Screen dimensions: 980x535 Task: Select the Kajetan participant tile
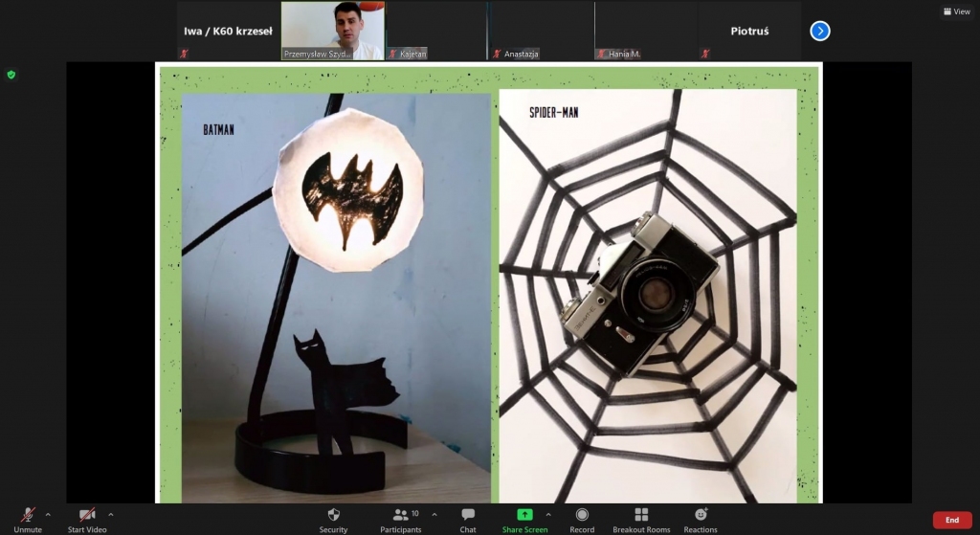point(436,31)
